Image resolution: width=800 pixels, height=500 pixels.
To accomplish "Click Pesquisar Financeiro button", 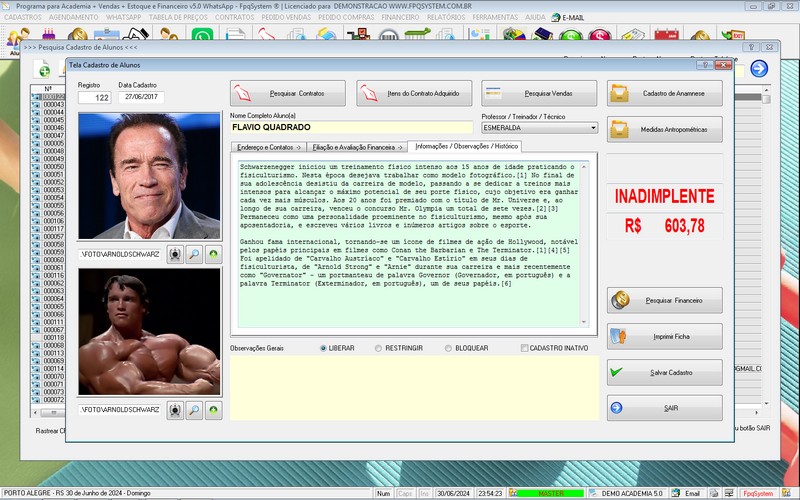I will (665, 301).
